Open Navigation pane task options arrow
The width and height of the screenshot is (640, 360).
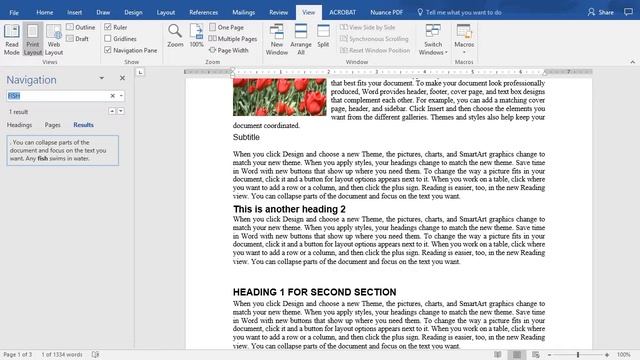point(102,78)
